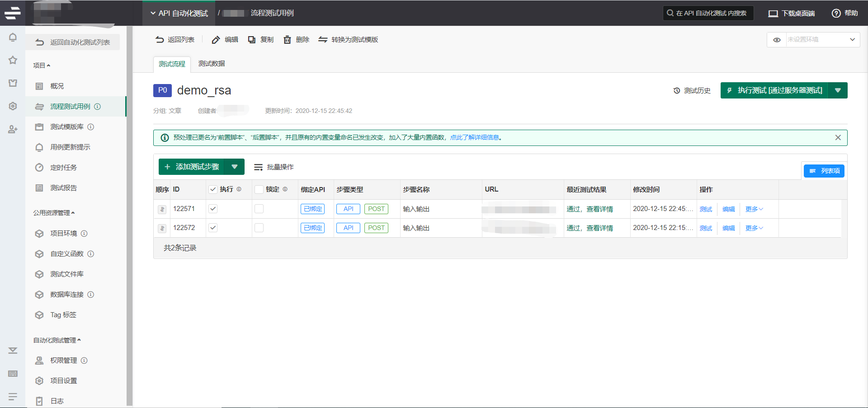The width and height of the screenshot is (868, 408).
Task: Click the help question mark icon
Action: point(836,14)
